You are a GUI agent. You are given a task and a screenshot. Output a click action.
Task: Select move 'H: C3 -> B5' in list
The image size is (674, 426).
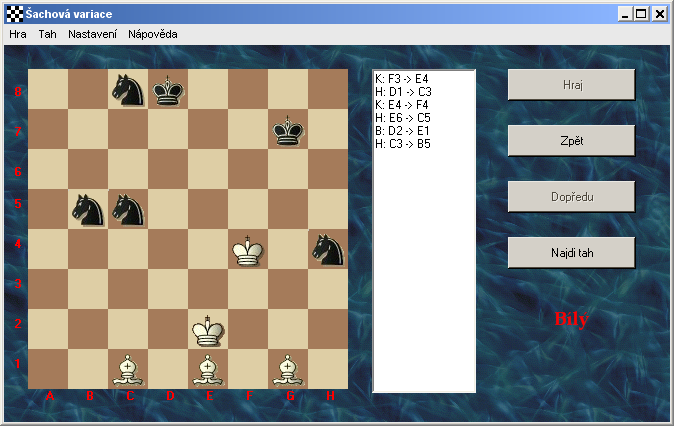pyautogui.click(x=403, y=144)
